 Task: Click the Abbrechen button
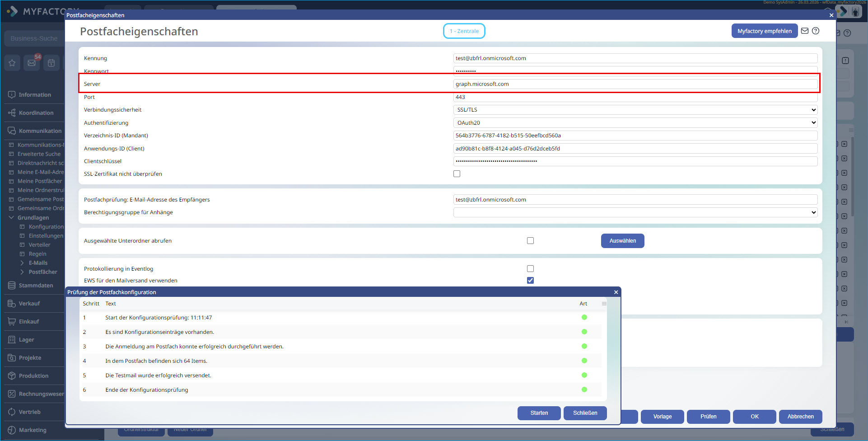coord(801,417)
